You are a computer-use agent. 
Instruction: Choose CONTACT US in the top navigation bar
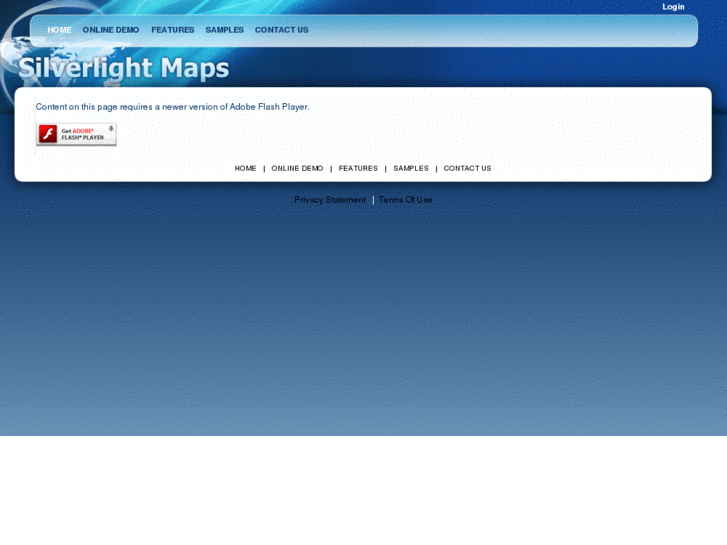tap(281, 30)
